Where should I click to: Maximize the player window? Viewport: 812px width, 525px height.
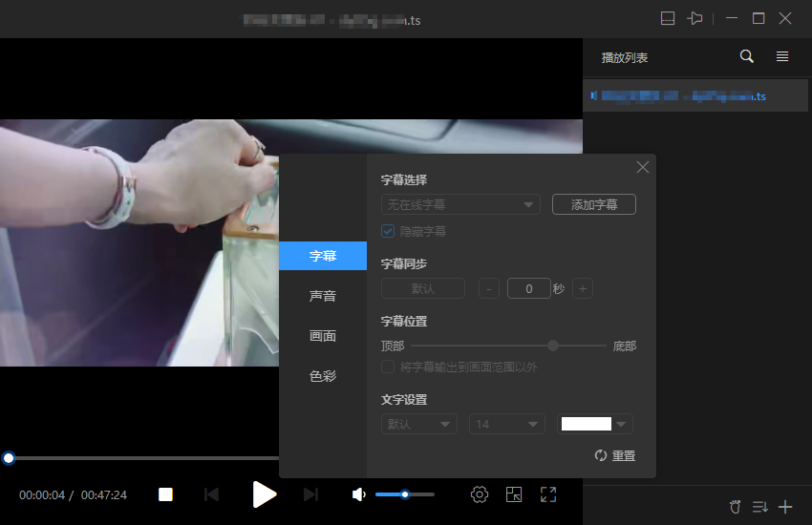point(759,19)
